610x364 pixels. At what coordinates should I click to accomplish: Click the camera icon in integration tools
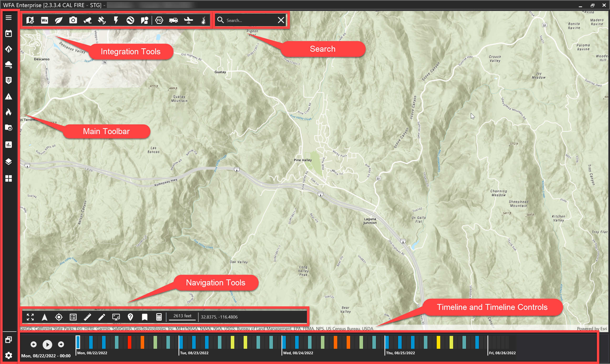click(x=73, y=20)
